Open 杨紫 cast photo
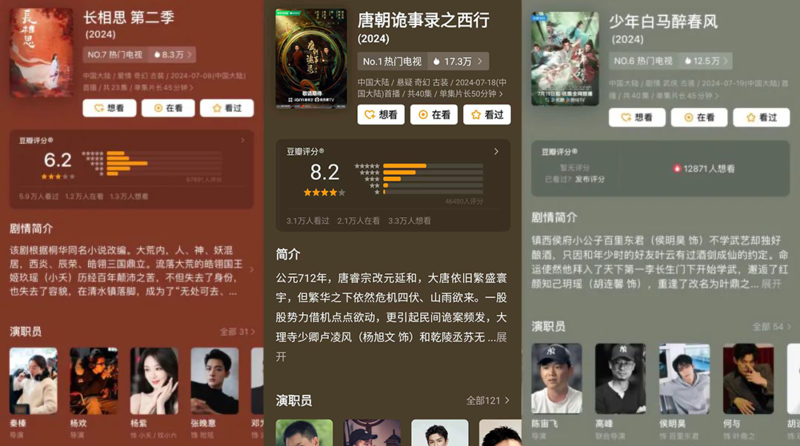Viewport: 800px width, 446px height. point(154,381)
